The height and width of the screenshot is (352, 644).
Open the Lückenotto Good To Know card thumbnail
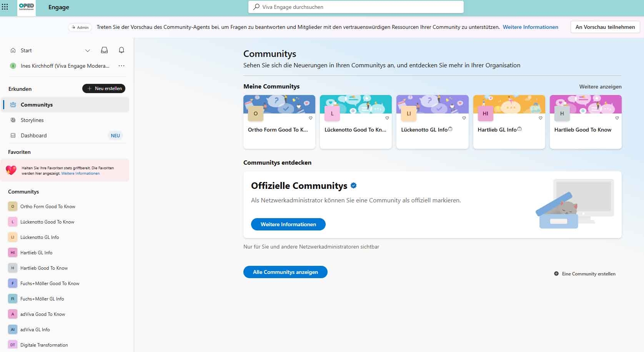[x=356, y=105]
